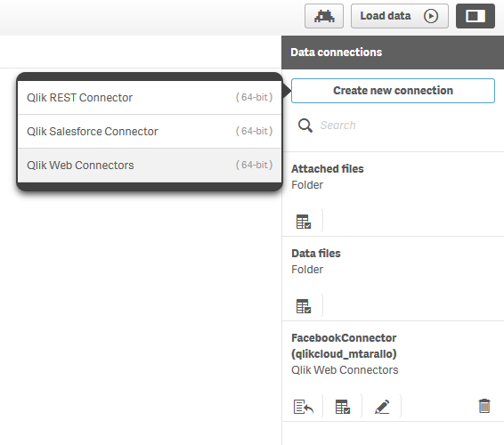Click Create new connection
Image resolution: width=504 pixels, height=445 pixels.
[393, 91]
